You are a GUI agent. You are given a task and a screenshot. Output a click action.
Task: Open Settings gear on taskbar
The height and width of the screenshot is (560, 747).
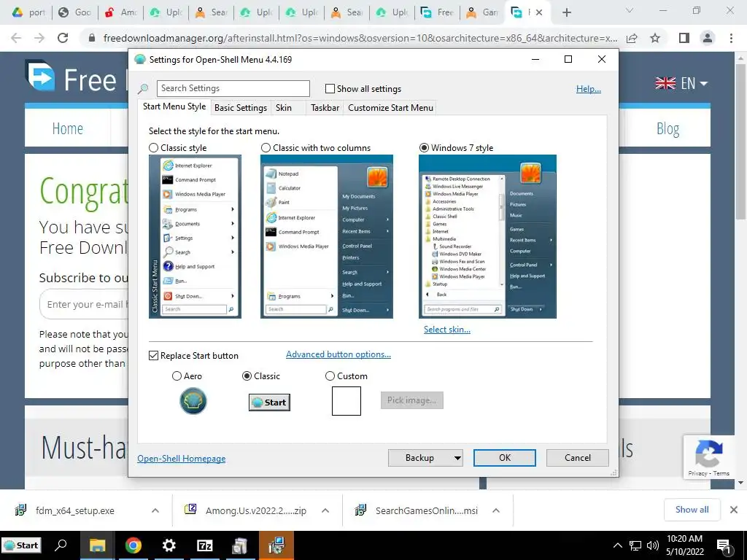[x=169, y=545]
